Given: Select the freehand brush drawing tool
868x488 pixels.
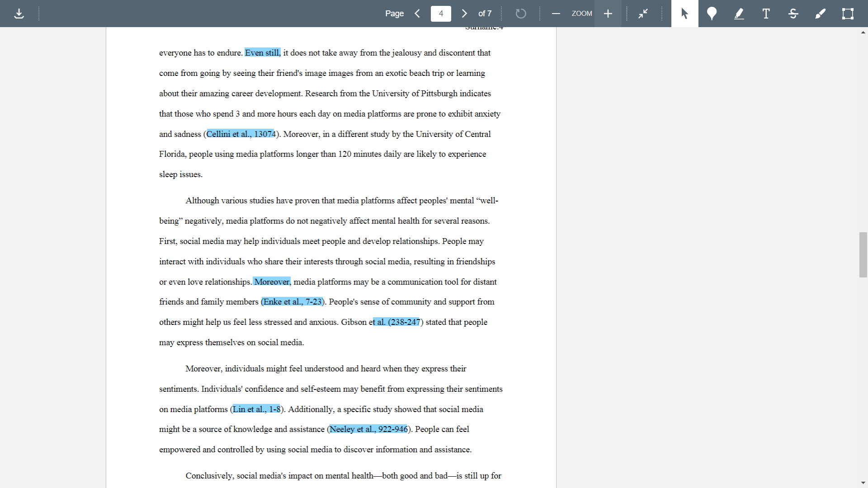Looking at the screenshot, I should pos(820,14).
